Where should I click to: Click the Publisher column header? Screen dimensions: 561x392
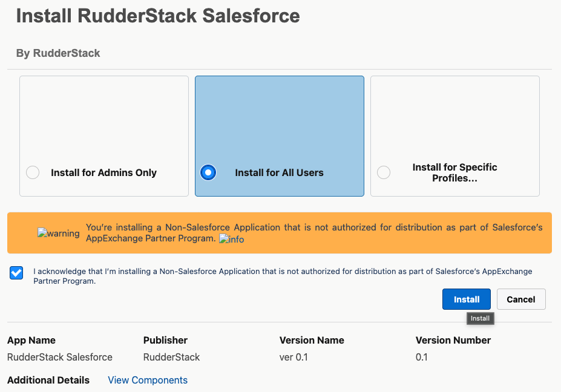coord(165,340)
